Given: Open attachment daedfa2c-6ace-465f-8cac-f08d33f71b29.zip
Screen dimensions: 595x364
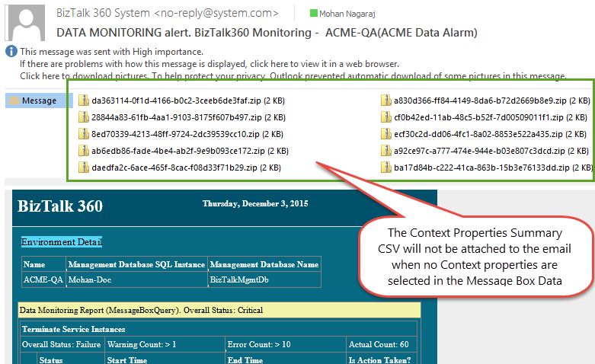Looking at the screenshot, I should pos(187,168).
